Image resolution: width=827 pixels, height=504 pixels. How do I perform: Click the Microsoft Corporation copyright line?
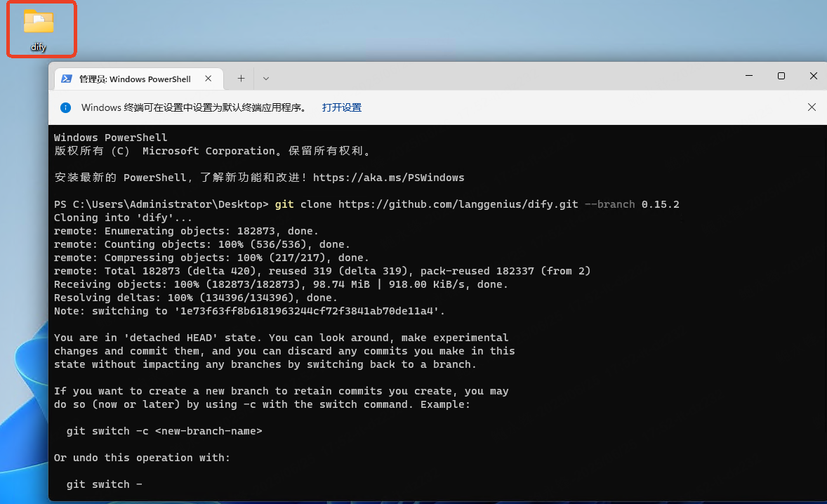[213, 151]
